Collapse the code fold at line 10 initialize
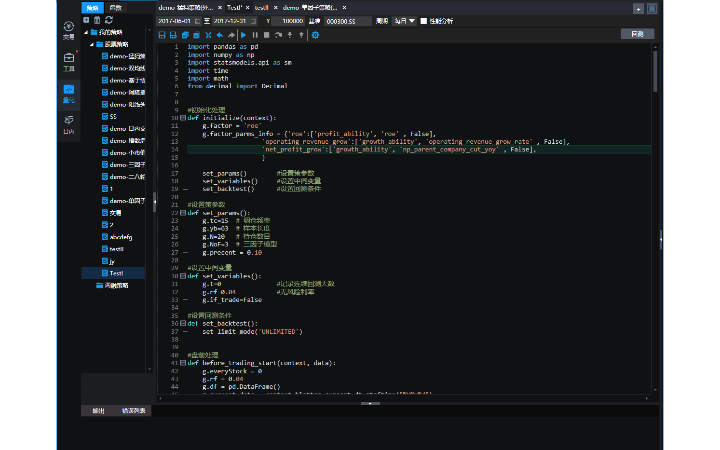The image size is (720, 450). [x=183, y=118]
